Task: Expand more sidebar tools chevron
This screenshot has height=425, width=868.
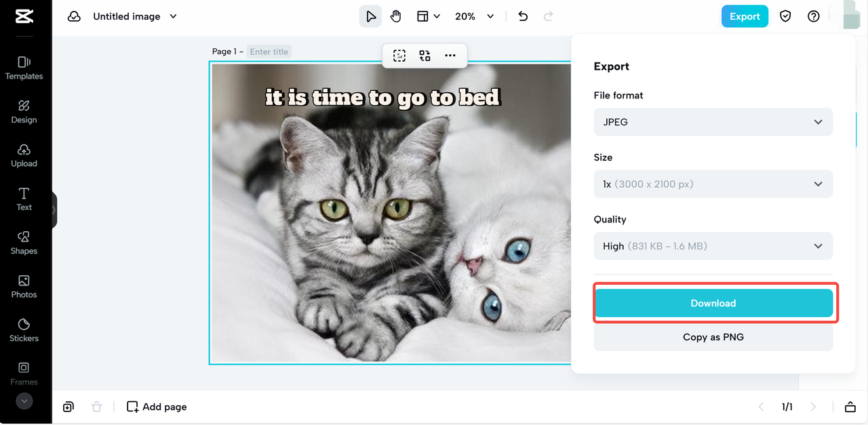Action: [x=24, y=401]
